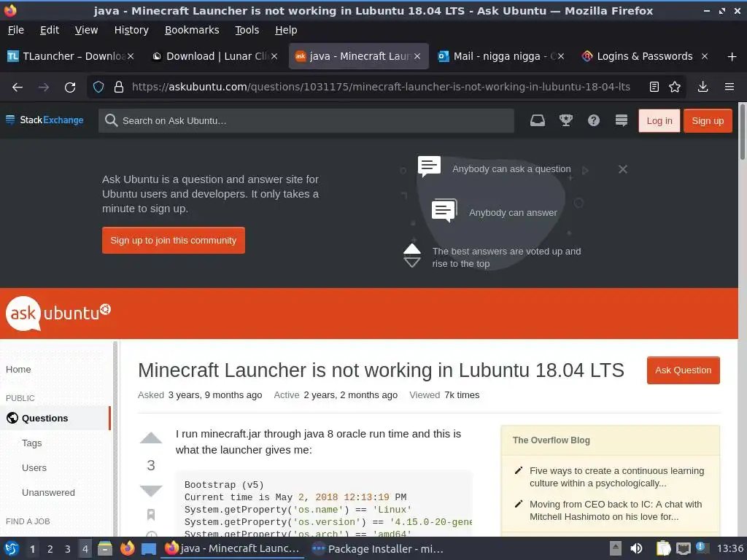Downvote the question
747x560 pixels.
pyautogui.click(x=151, y=491)
